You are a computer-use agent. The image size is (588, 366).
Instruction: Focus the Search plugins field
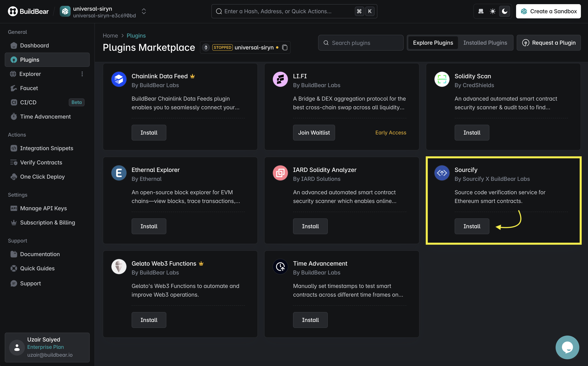[x=361, y=43]
